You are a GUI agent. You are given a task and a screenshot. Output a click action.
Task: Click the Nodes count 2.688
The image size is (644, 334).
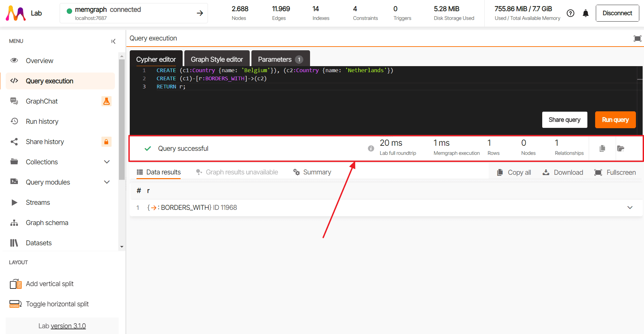pyautogui.click(x=240, y=9)
